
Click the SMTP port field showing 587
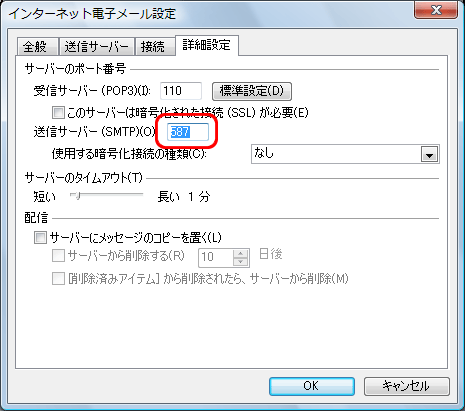tap(188, 132)
